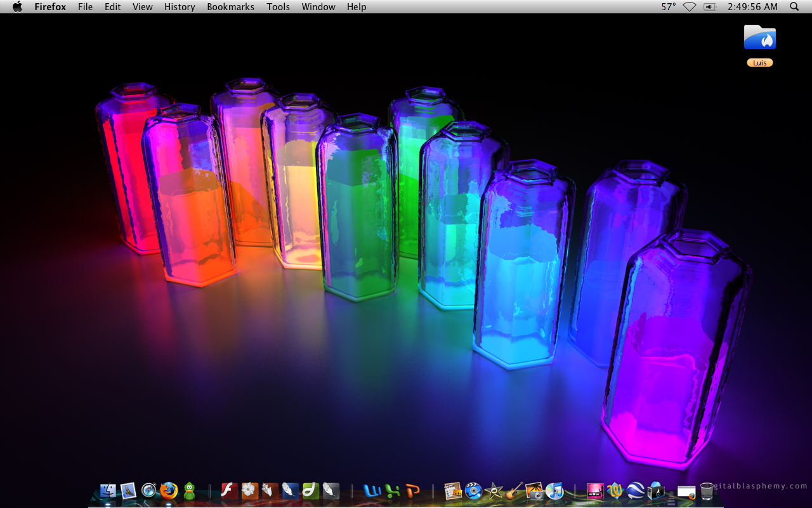Open iTunes from the dock
This screenshot has width=812, height=508.
tap(554, 491)
